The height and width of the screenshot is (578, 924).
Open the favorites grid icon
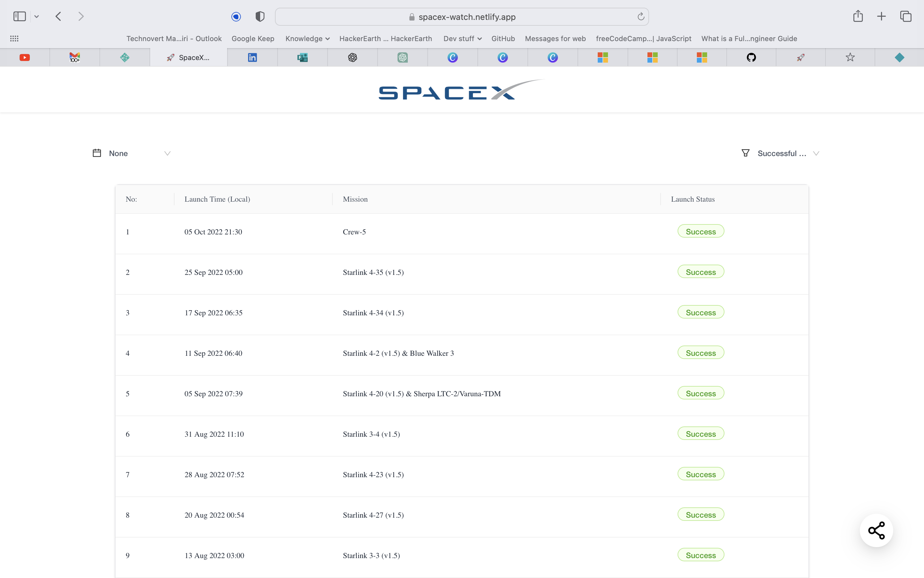pos(14,39)
